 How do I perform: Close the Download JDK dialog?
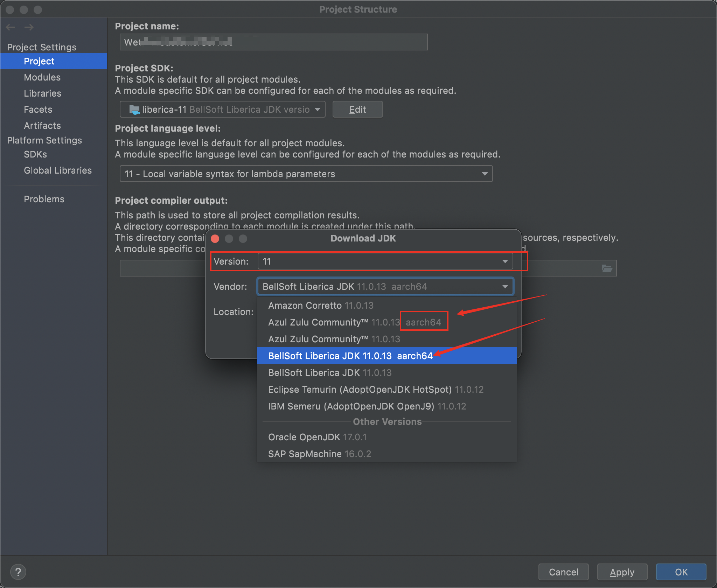click(x=215, y=239)
